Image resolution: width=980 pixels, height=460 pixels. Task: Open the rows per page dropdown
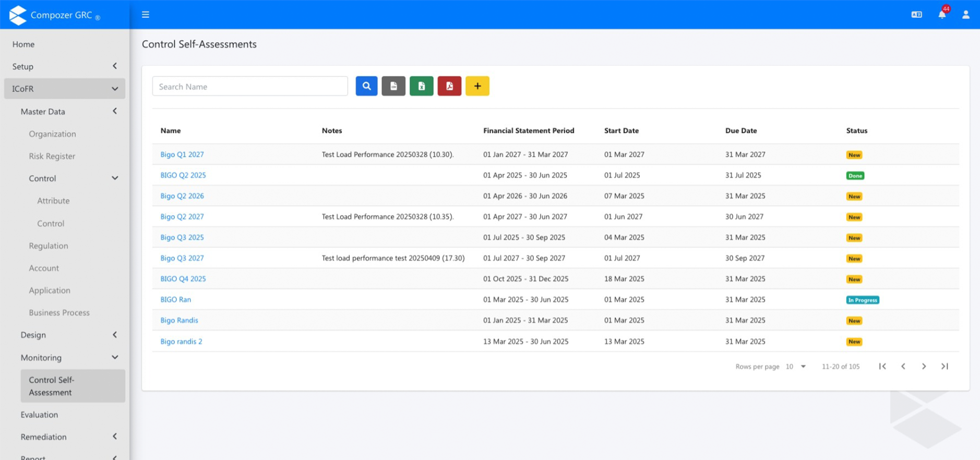tap(796, 367)
